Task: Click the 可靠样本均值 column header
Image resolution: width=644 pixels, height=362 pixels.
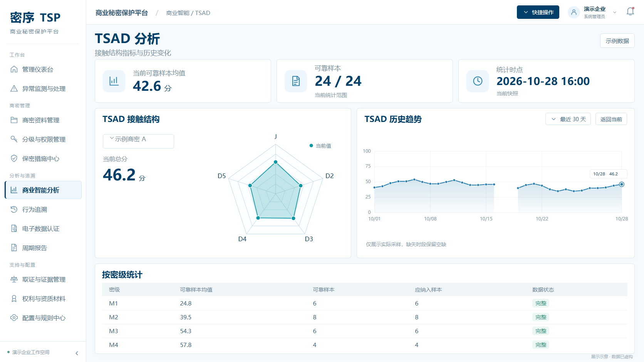Action: click(196, 289)
